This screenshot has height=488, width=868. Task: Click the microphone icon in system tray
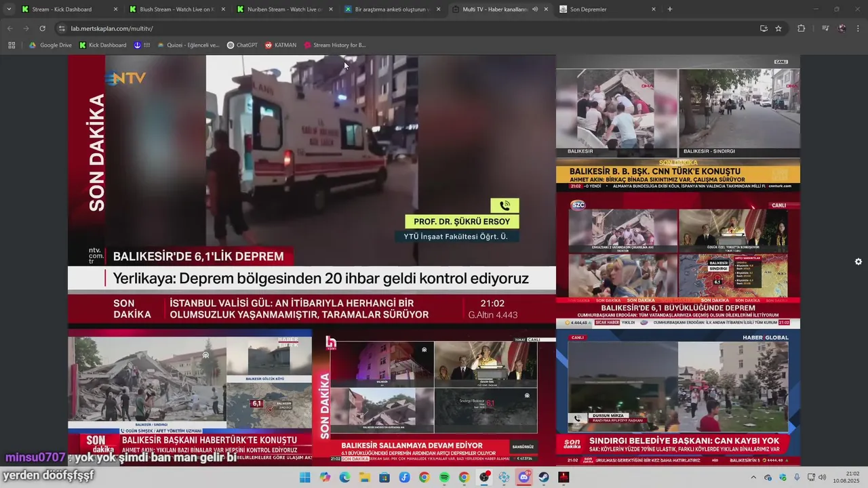[797, 477]
